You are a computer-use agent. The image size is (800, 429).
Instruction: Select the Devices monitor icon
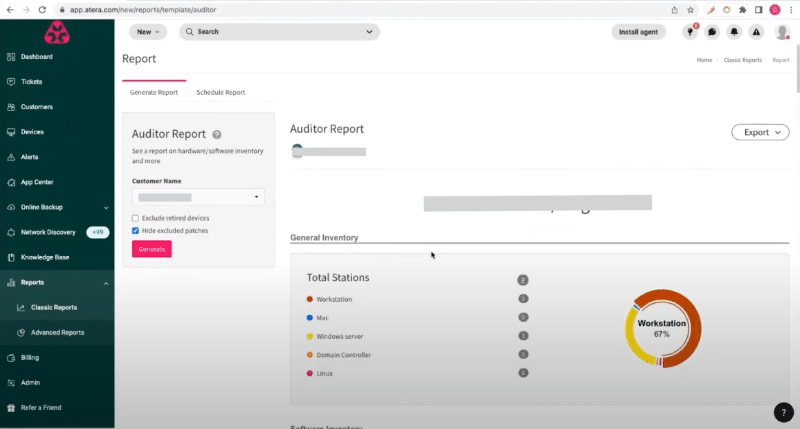point(11,132)
